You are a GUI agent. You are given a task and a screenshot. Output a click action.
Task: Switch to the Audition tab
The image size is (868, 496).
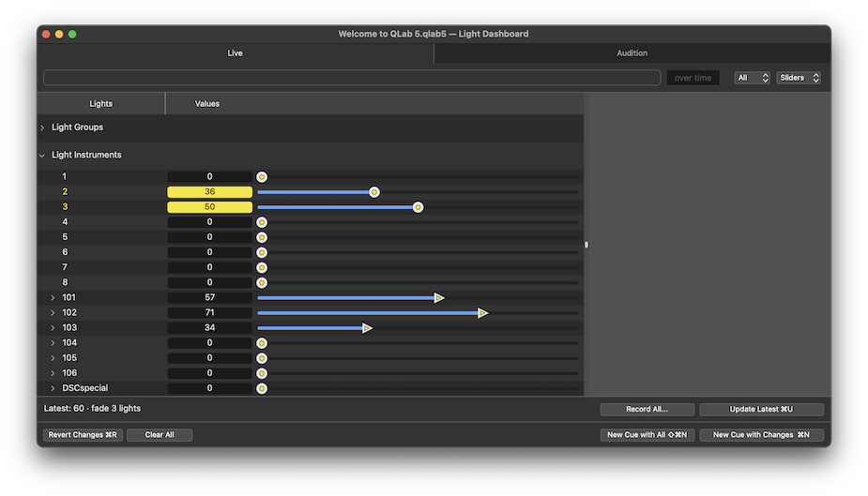(x=632, y=53)
